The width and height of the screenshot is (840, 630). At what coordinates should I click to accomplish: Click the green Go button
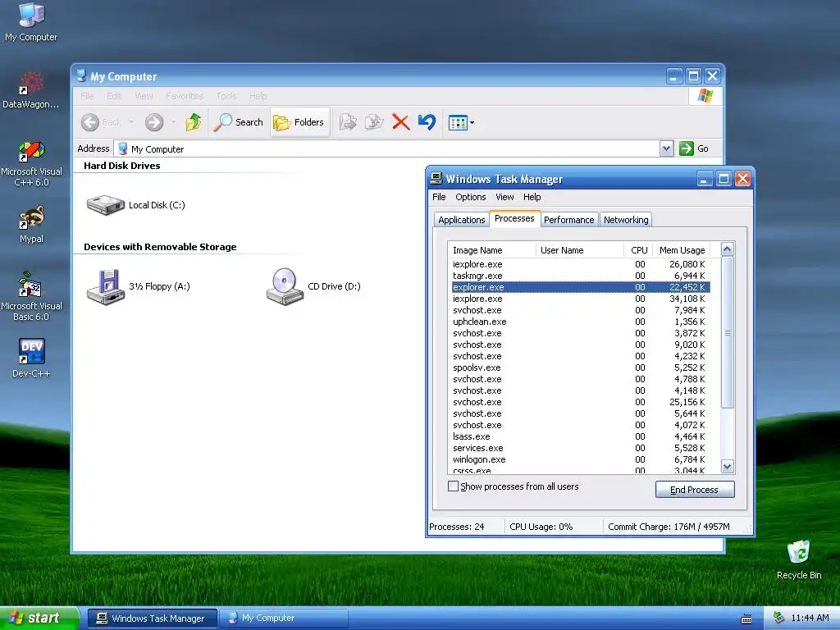[694, 148]
